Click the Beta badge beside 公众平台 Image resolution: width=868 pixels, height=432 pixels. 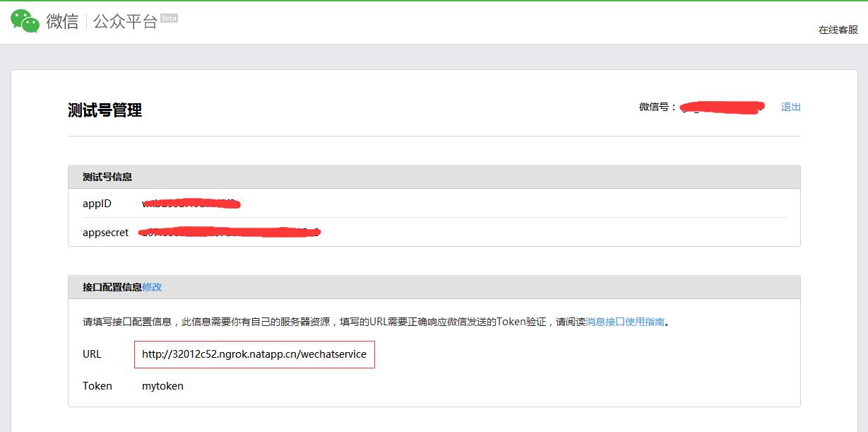coord(169,18)
